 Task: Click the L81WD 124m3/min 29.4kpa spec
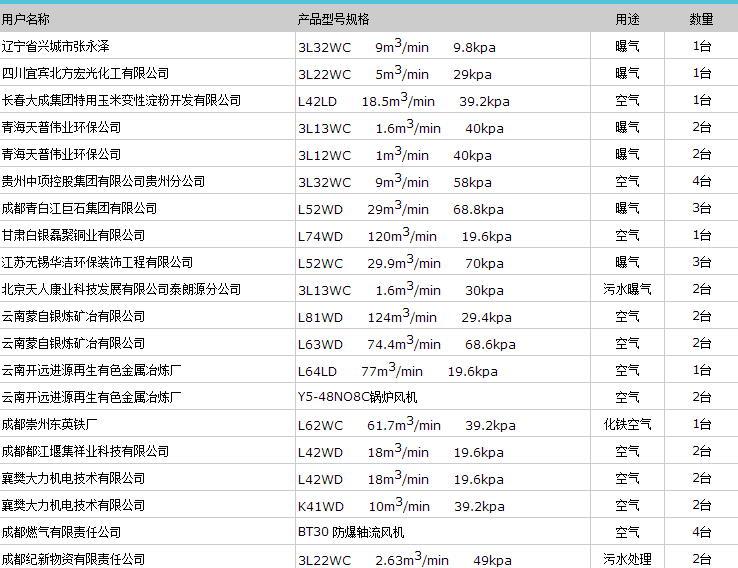point(405,316)
